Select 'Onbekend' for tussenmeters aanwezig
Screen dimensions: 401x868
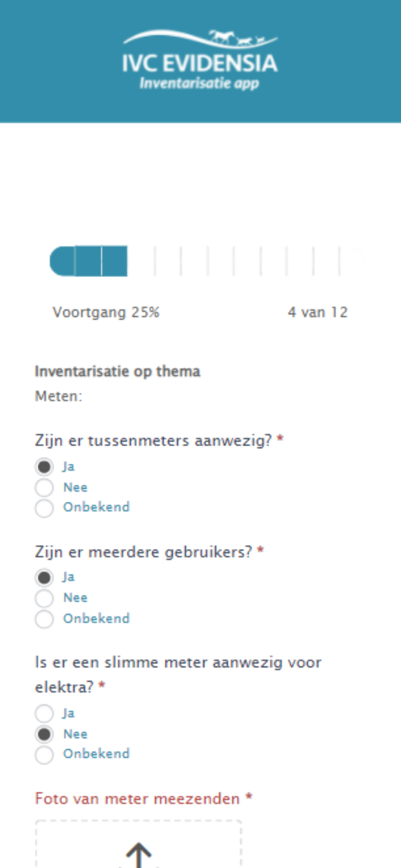(44, 508)
